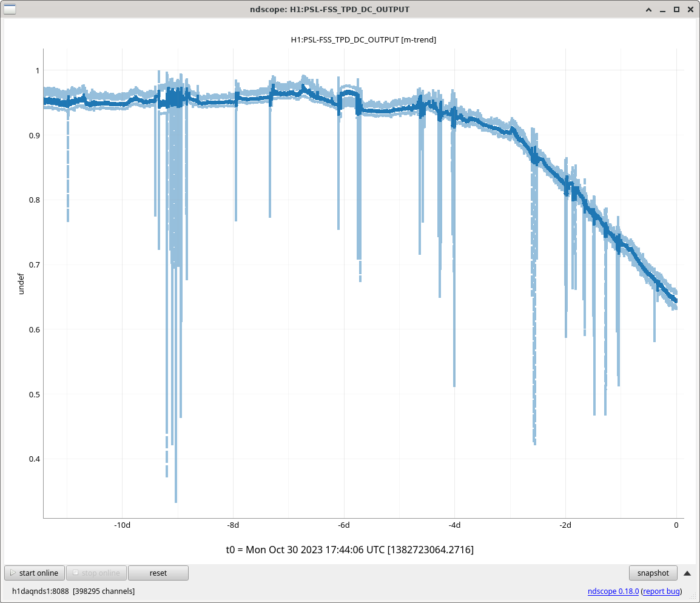Click the -10d tick on the time axis
The width and height of the screenshot is (700, 603).
tap(122, 525)
